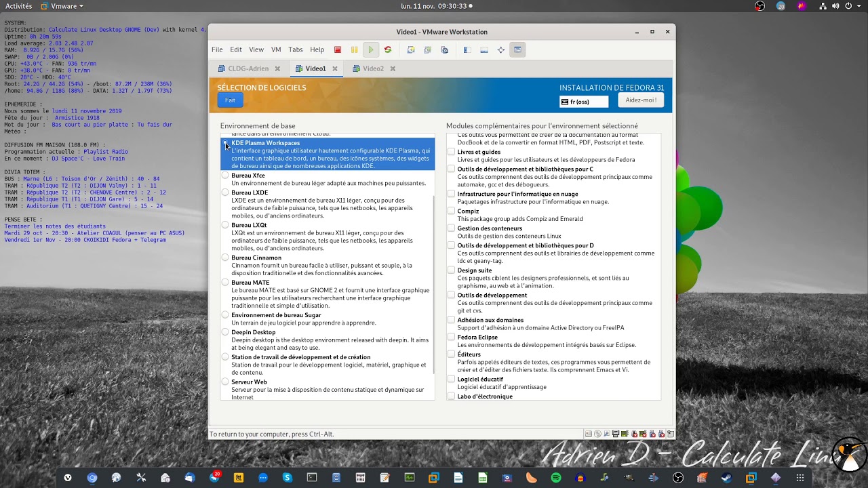The height and width of the screenshot is (488, 868).
Task: Click the restart guest toolbar icon
Action: (388, 49)
